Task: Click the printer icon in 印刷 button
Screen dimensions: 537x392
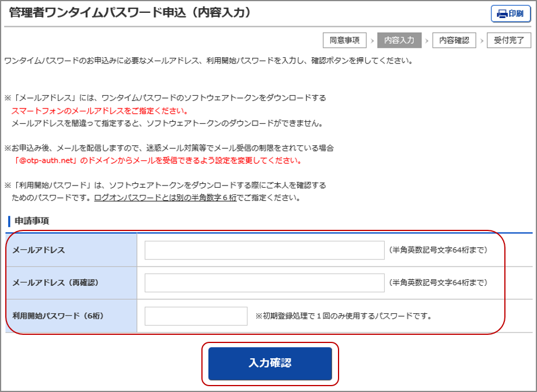Action: (502, 13)
